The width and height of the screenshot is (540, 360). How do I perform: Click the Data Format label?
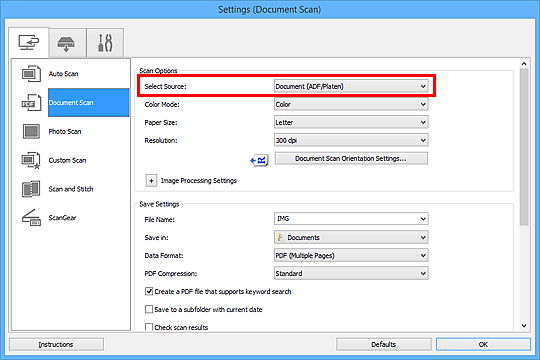[x=164, y=256]
